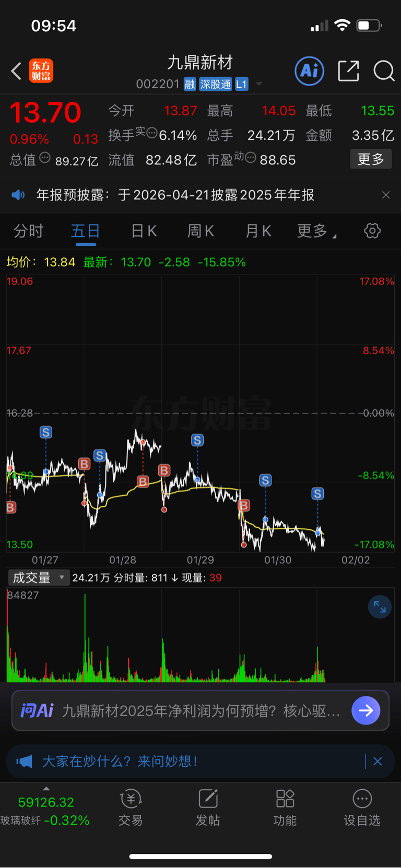The image size is (401, 868).
Task: Open the 东方财富 app logo
Action: [x=41, y=71]
